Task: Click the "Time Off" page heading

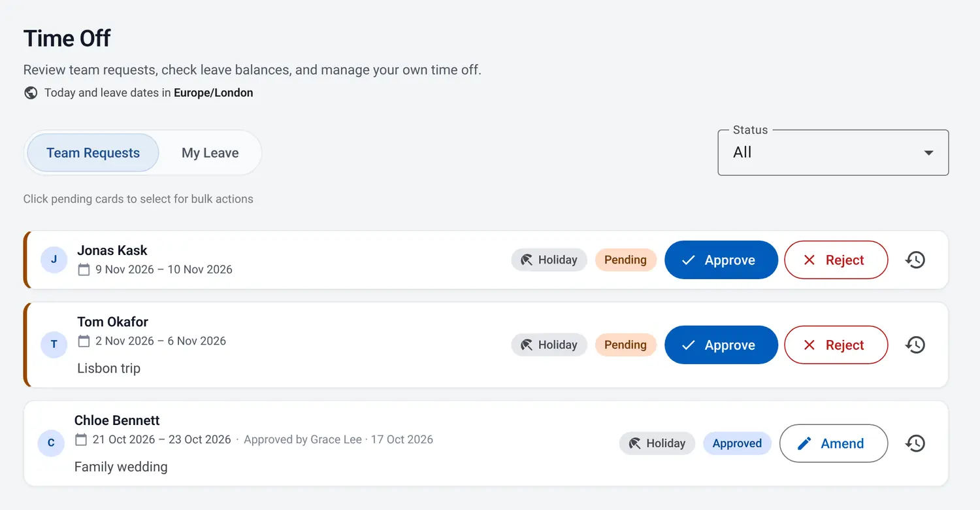Action: [67, 39]
